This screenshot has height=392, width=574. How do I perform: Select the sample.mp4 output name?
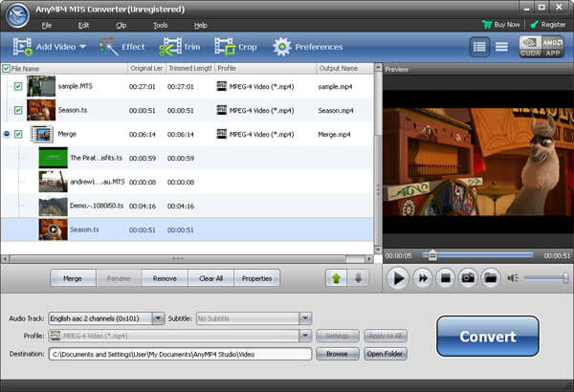(335, 86)
